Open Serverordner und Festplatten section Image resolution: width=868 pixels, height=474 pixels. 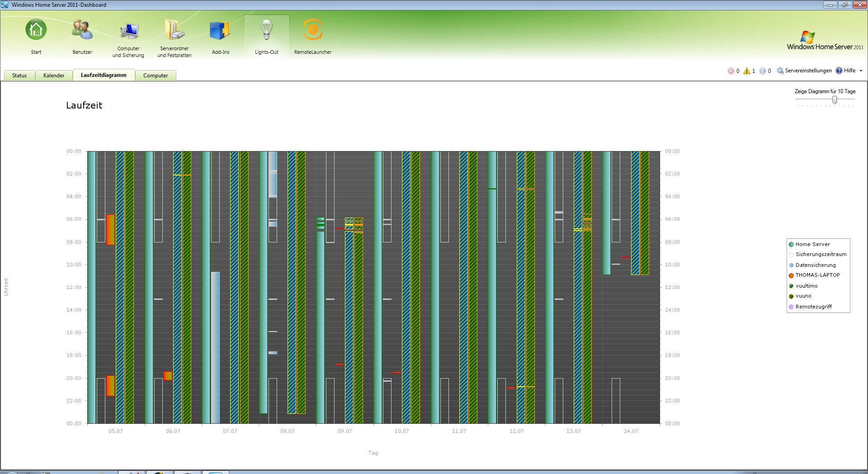pyautogui.click(x=175, y=30)
